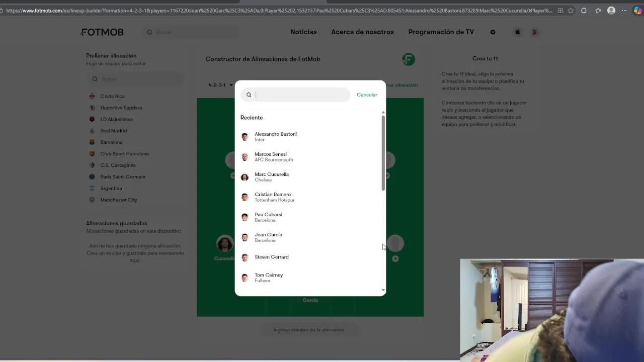Open the 4-2-3-1 formation dropdown
This screenshot has width=644, height=362.
click(221, 85)
